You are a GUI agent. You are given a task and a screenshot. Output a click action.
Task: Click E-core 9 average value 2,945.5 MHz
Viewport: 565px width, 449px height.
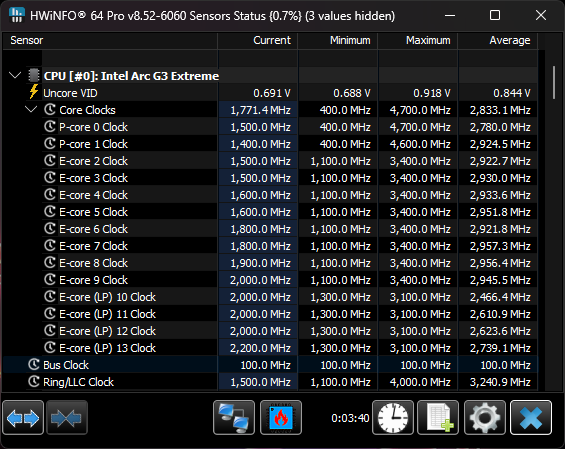pyautogui.click(x=500, y=280)
